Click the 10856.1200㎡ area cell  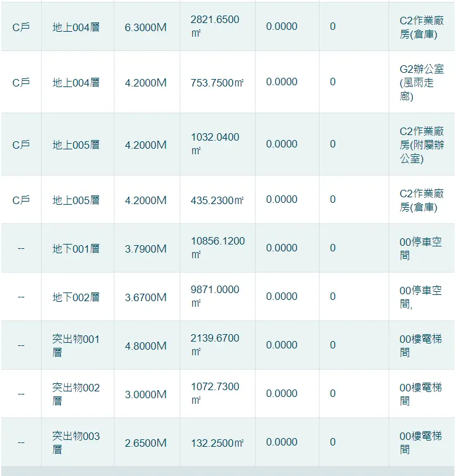pyautogui.click(x=218, y=248)
